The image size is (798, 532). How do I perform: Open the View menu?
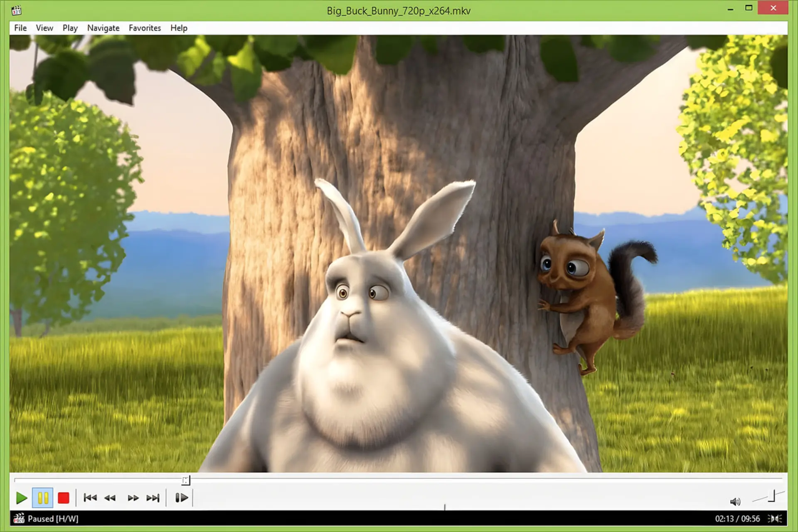click(x=44, y=28)
